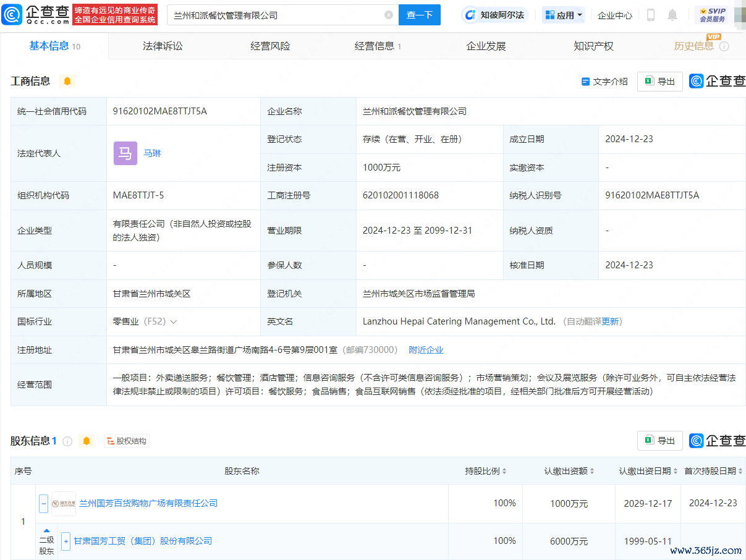The image size is (746, 560).
Task: Open legal representative 马琳 profile link
Action: click(152, 153)
